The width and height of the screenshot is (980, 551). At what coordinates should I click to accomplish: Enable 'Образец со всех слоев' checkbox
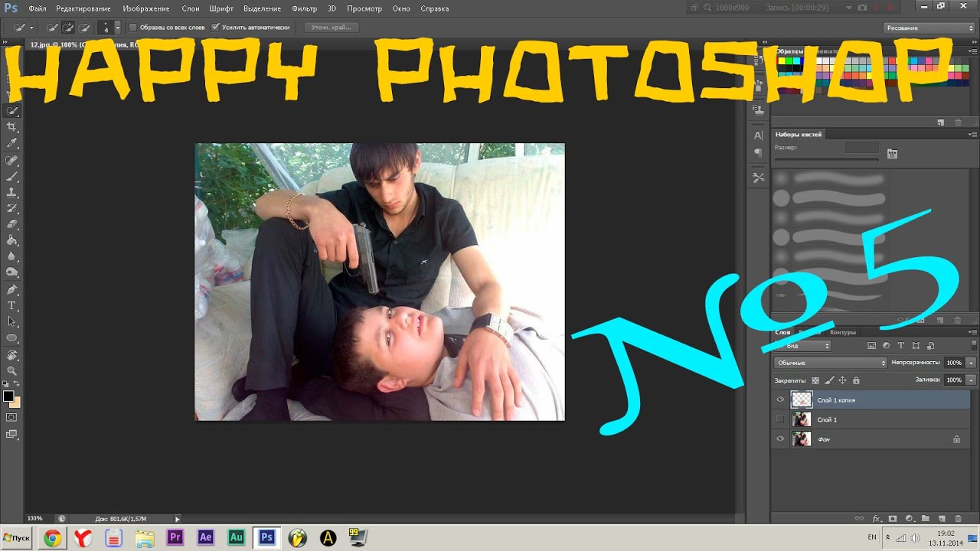point(132,27)
